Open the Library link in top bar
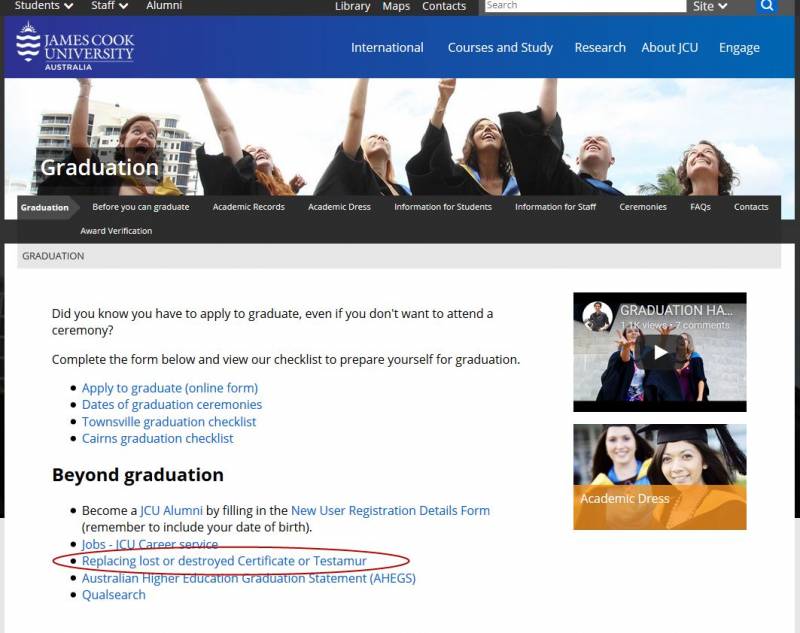800x633 pixels. (352, 6)
